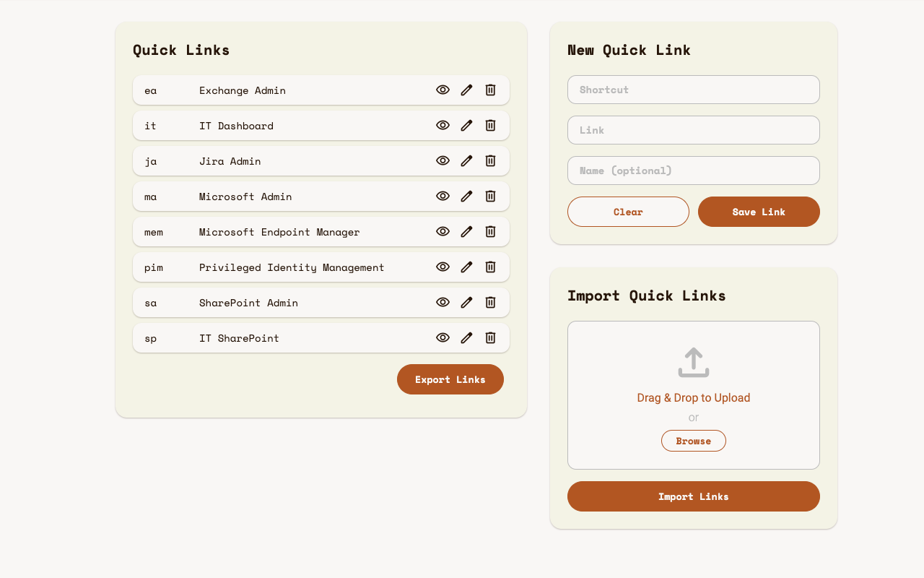924x578 pixels.
Task: Remove the Privileged Identity Management link
Action: pos(490,267)
